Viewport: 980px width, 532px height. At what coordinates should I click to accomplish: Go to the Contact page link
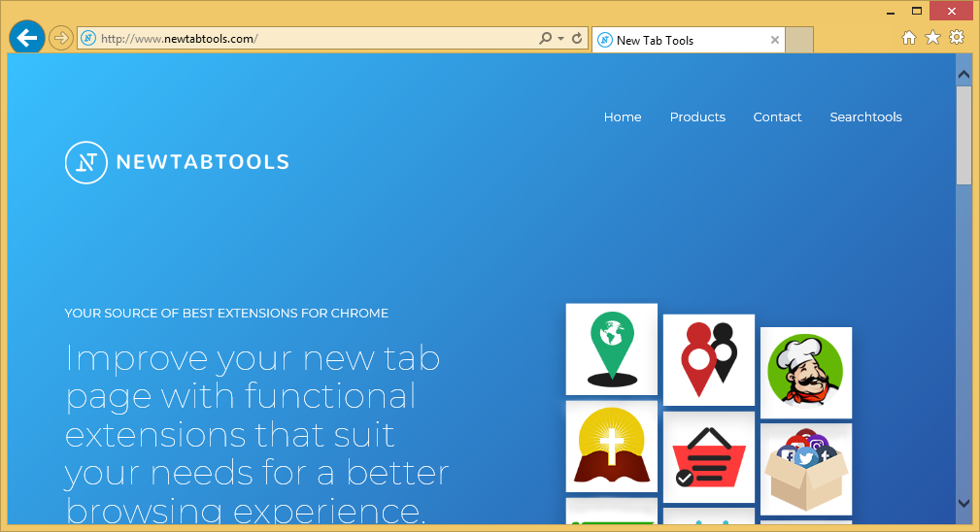click(777, 117)
